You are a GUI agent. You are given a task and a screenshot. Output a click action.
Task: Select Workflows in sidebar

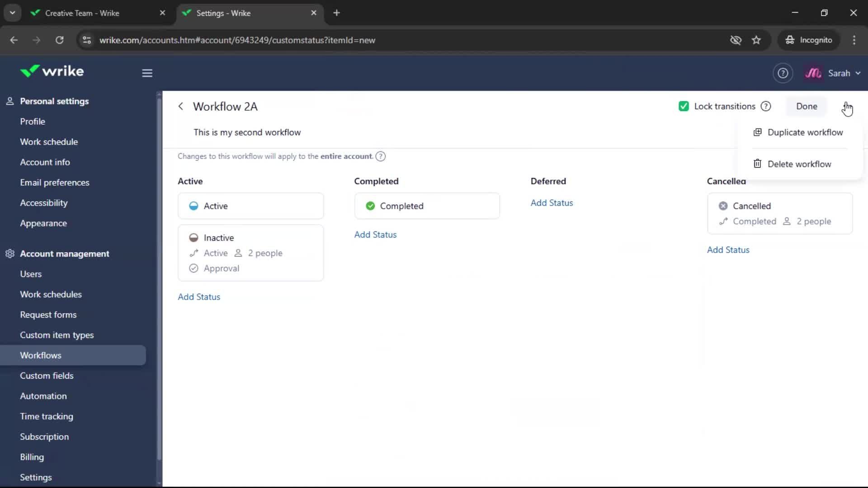(x=73, y=355)
